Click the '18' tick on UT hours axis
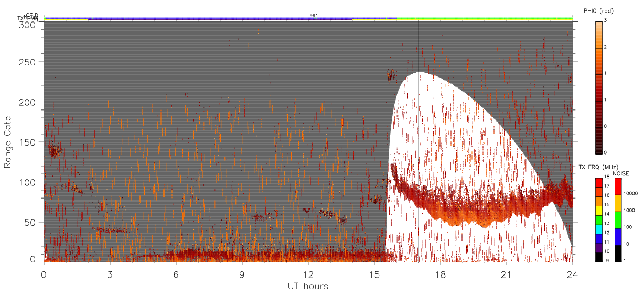 [x=440, y=274]
